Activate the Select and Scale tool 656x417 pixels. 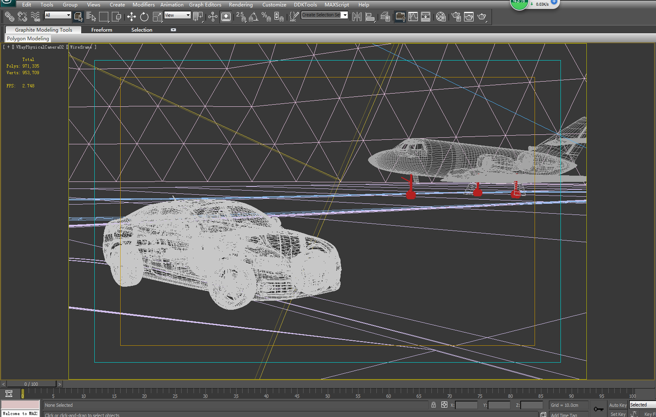[x=157, y=16]
